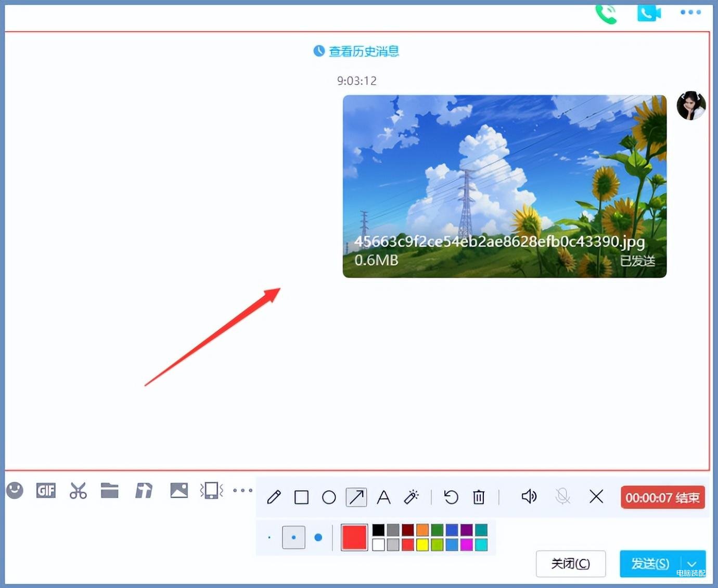Pick the dark gray color swatch

point(393,530)
